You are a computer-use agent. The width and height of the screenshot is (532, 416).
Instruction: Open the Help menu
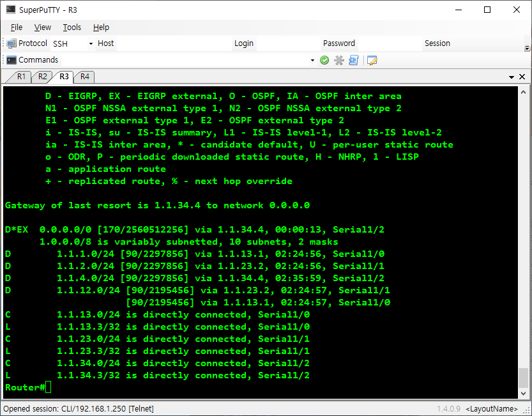pyautogui.click(x=101, y=27)
